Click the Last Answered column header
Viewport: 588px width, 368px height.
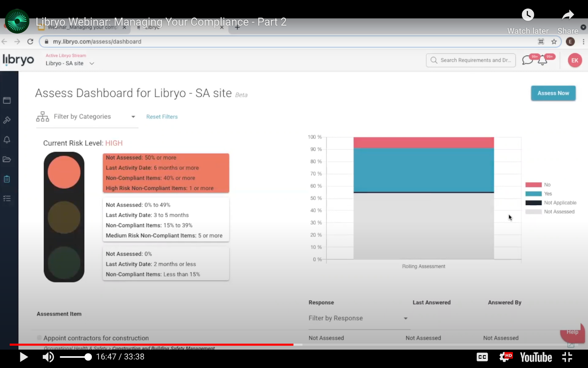coord(431,302)
